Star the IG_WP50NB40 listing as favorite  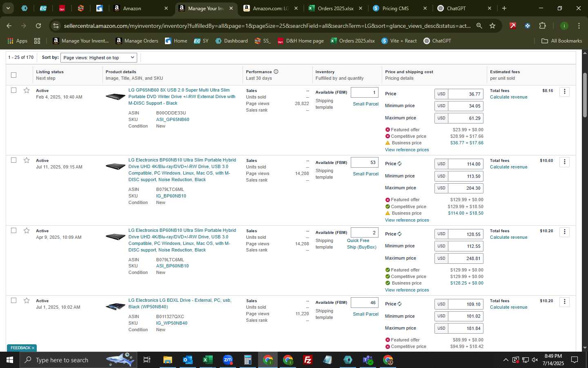coord(27,301)
